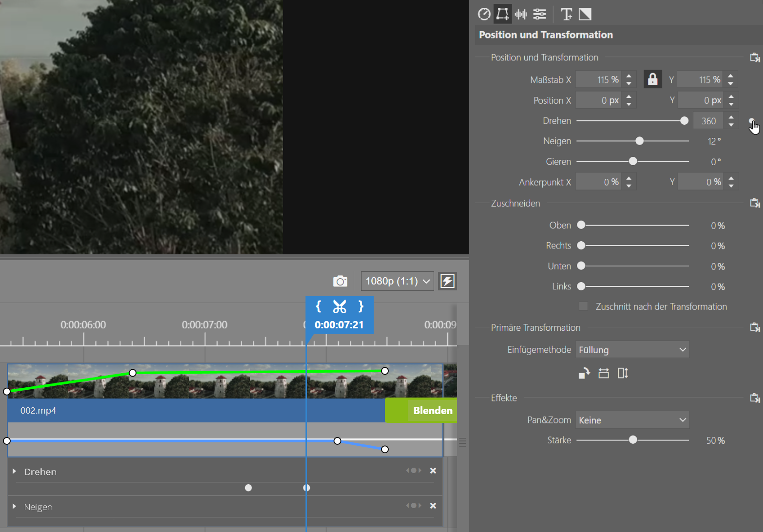Image resolution: width=763 pixels, height=532 pixels.
Task: Select the Position and Transformation tab icon
Action: pos(502,14)
